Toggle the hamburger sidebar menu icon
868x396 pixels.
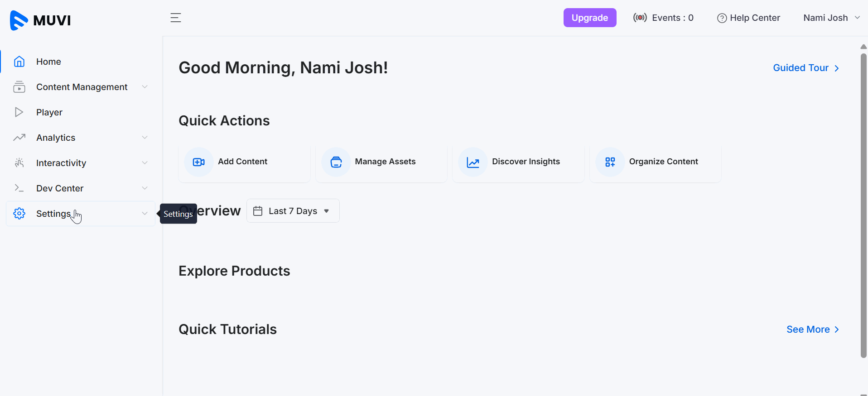tap(175, 18)
